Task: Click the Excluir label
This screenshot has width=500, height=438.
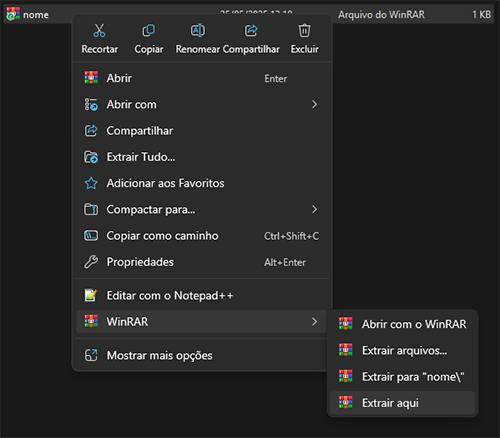Action: [304, 49]
